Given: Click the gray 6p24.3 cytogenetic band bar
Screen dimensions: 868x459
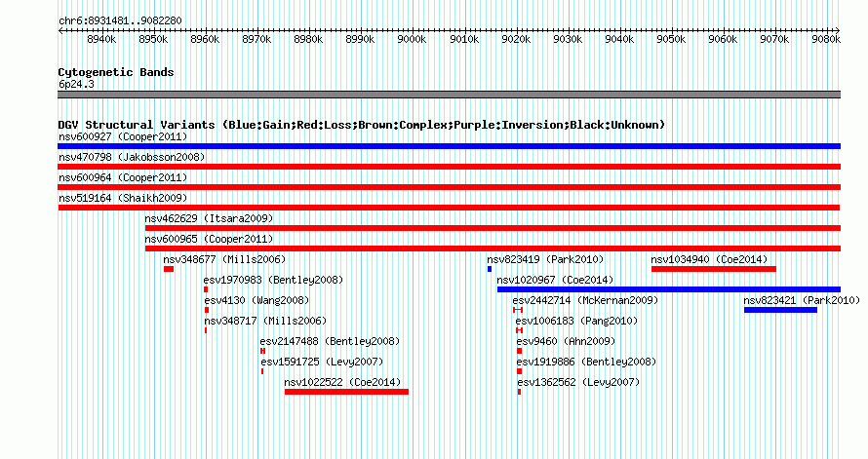Looking at the screenshot, I should tap(449, 95).
